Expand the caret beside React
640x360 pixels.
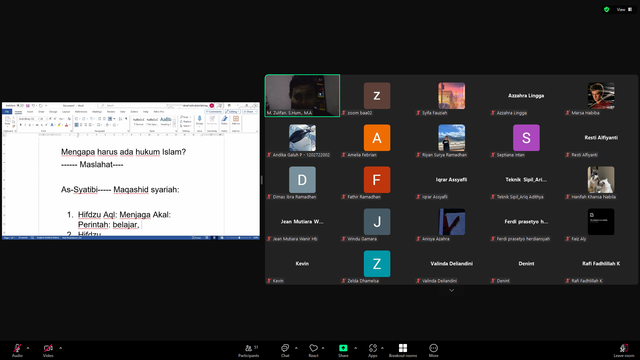pyautogui.click(x=323, y=348)
